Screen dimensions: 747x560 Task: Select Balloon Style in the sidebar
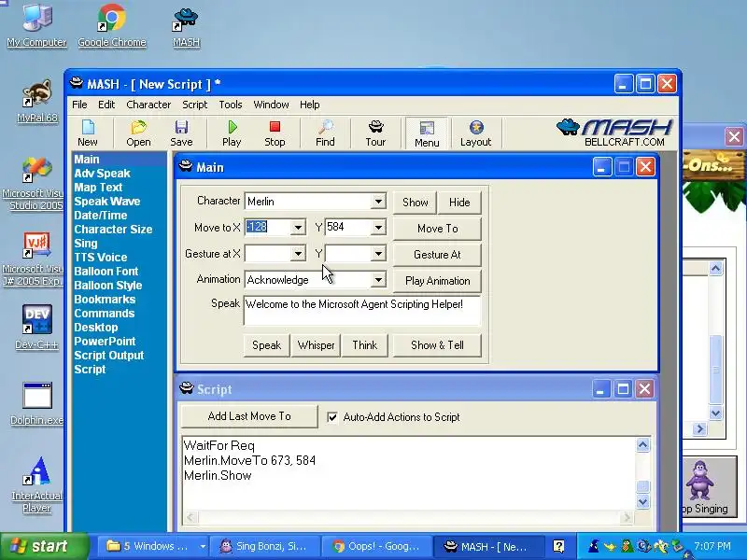(x=108, y=286)
